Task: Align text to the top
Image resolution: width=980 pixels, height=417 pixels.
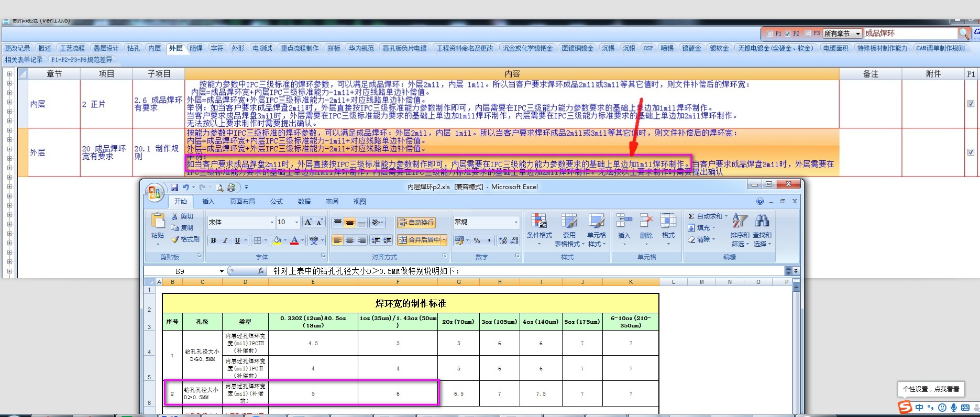Action: (338, 223)
